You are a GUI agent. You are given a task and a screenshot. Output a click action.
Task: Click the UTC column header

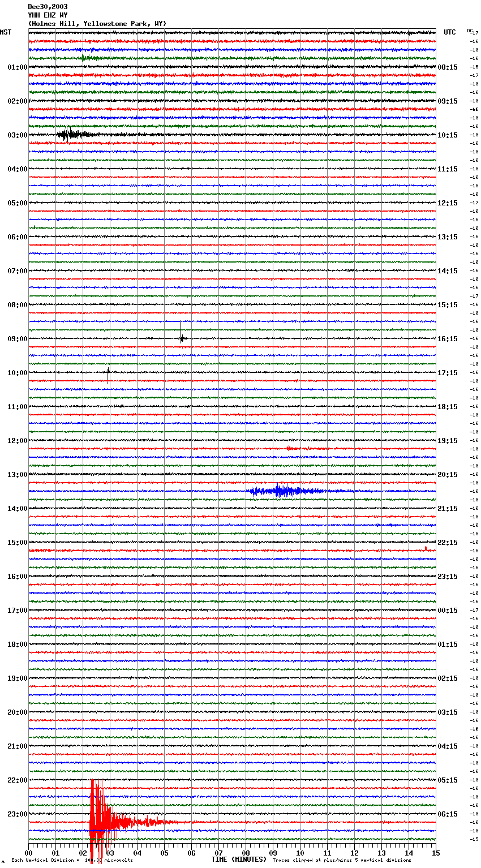click(x=450, y=32)
